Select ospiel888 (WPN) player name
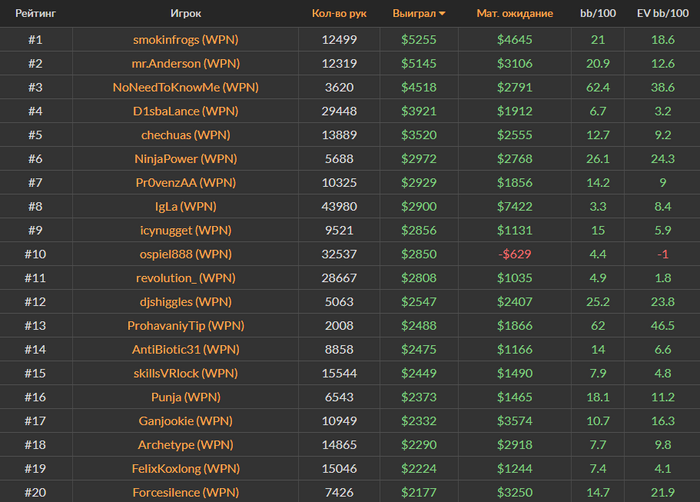This screenshot has height=502, width=700. point(186,254)
